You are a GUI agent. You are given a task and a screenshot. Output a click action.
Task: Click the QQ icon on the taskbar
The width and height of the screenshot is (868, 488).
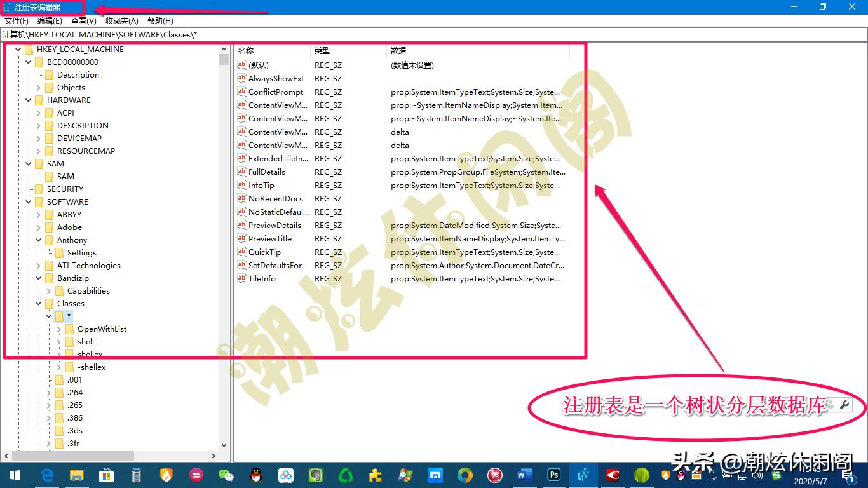tap(256, 475)
